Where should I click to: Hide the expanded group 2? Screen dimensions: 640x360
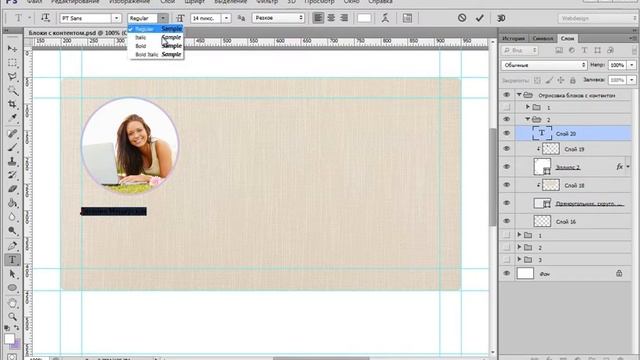click(507, 119)
